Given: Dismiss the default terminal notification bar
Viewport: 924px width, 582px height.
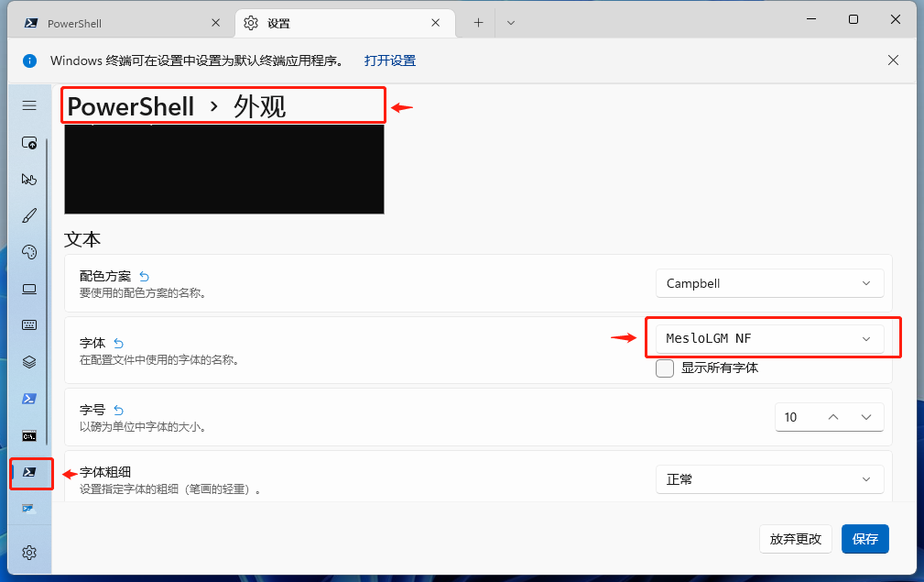Looking at the screenshot, I should [894, 60].
